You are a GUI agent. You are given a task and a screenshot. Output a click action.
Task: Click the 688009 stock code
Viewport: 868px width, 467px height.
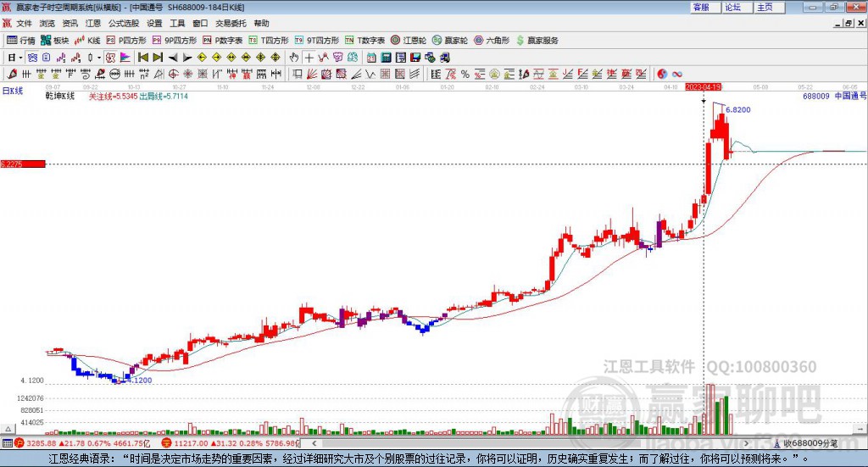coord(816,97)
